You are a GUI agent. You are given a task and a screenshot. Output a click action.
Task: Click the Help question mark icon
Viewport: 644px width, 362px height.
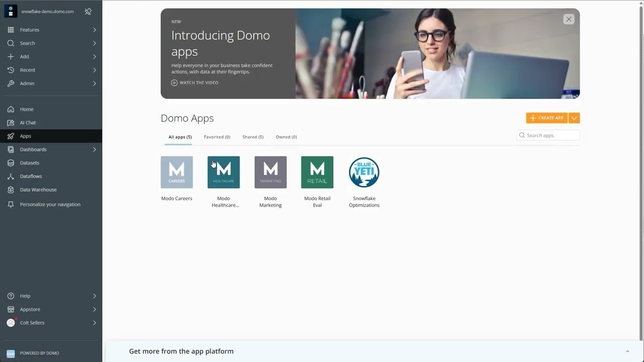[x=11, y=296]
